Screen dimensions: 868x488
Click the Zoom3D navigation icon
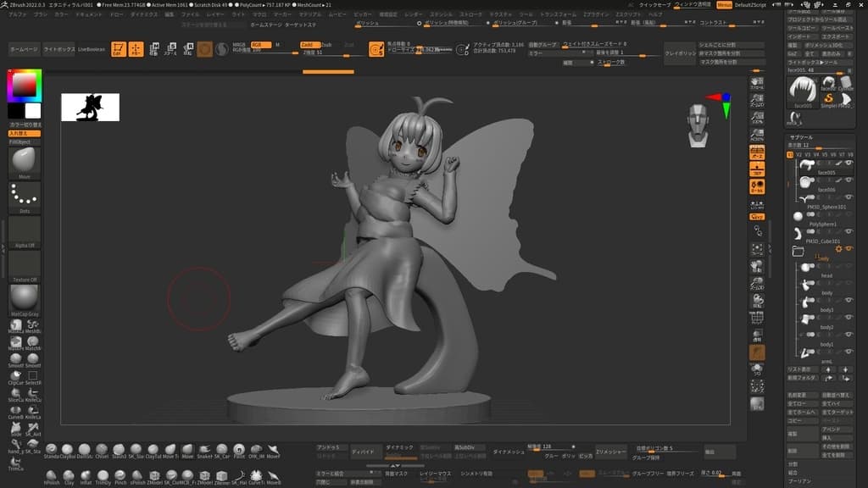point(757,284)
